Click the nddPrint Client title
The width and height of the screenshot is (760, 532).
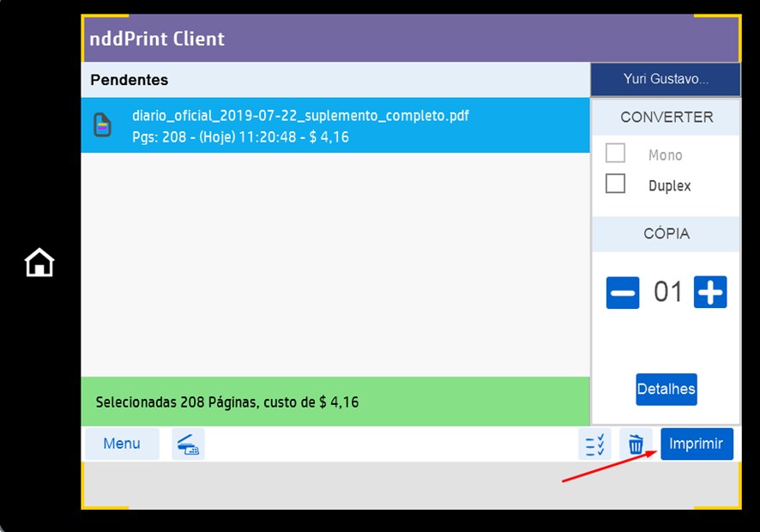[157, 39]
